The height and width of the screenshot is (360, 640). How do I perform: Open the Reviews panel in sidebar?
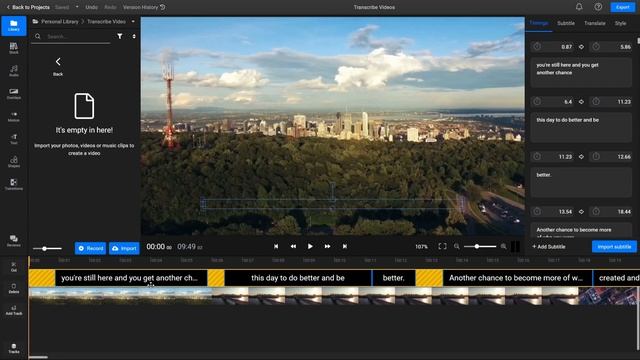[14, 241]
